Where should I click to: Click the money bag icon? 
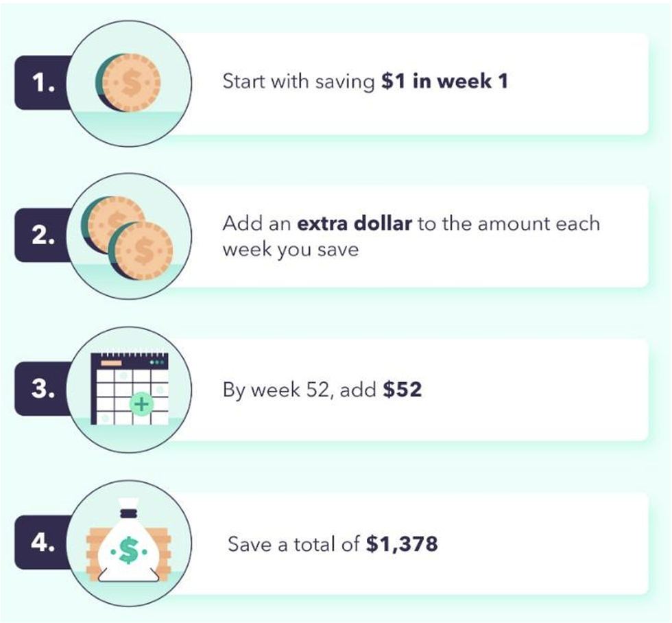coord(129,540)
